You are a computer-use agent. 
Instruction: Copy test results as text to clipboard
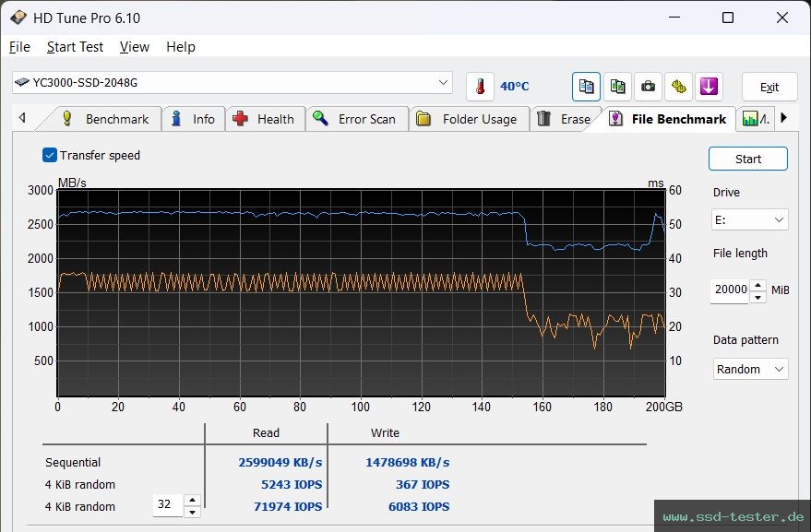tap(586, 85)
